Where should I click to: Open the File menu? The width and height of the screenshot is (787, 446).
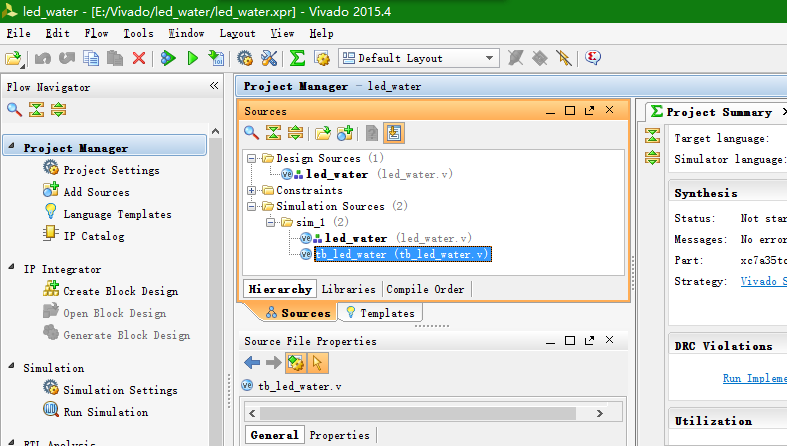coord(19,33)
